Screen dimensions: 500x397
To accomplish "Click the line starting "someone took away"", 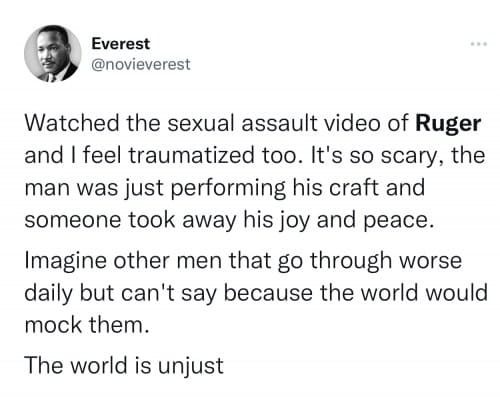I will click(229, 221).
